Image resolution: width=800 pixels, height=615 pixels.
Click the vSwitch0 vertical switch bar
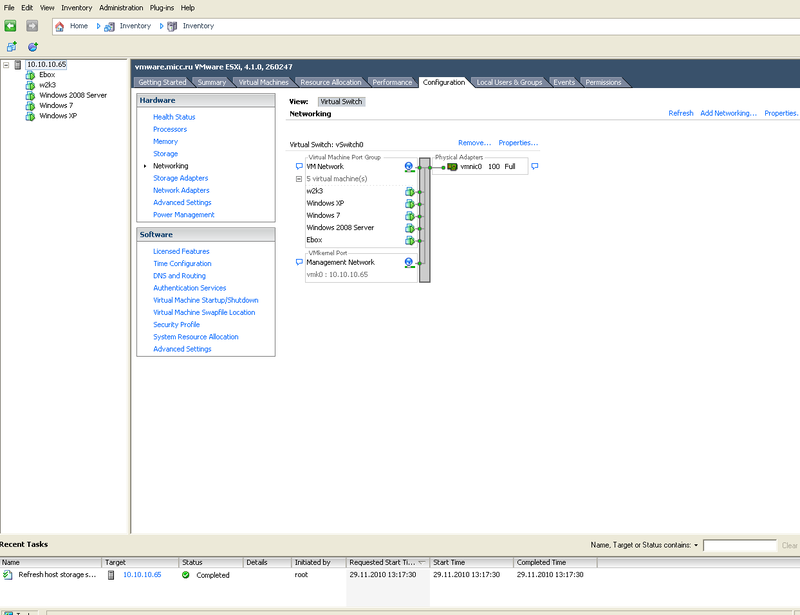tap(424, 220)
